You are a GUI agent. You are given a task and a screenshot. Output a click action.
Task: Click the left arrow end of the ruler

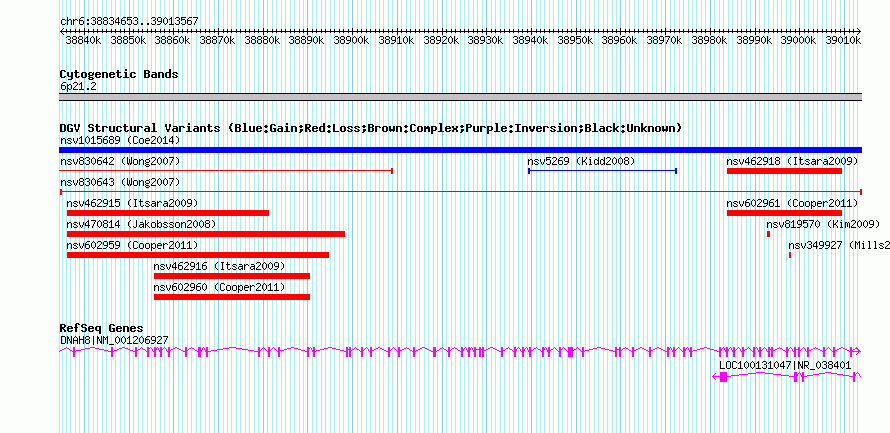click(x=62, y=31)
